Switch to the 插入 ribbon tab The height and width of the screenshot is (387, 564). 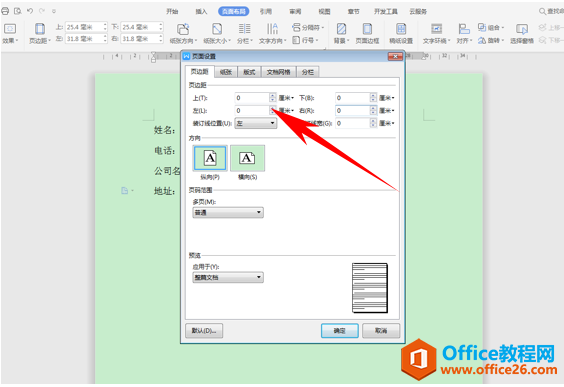201,12
